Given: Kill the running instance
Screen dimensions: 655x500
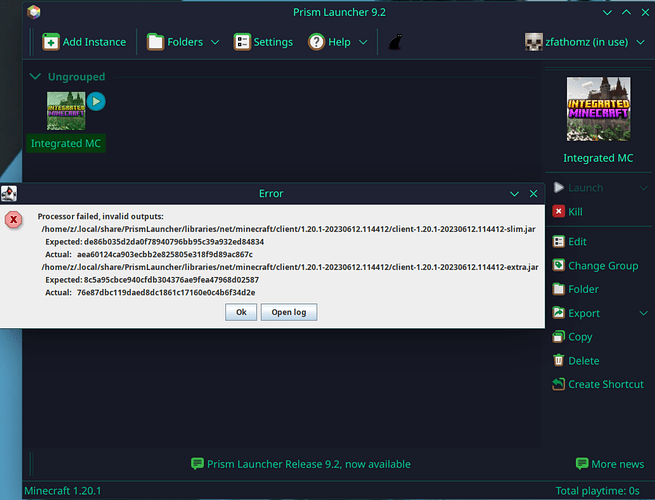Looking at the screenshot, I should click(x=567, y=212).
